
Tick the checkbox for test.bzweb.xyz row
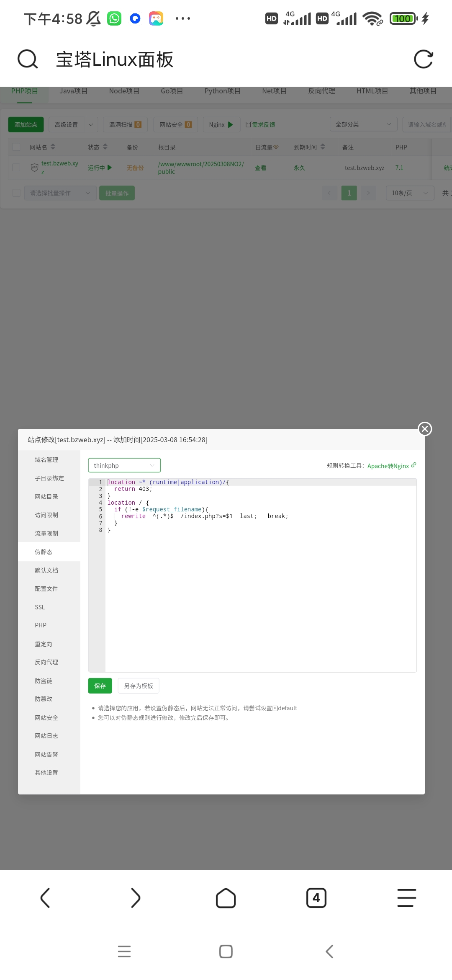click(16, 168)
